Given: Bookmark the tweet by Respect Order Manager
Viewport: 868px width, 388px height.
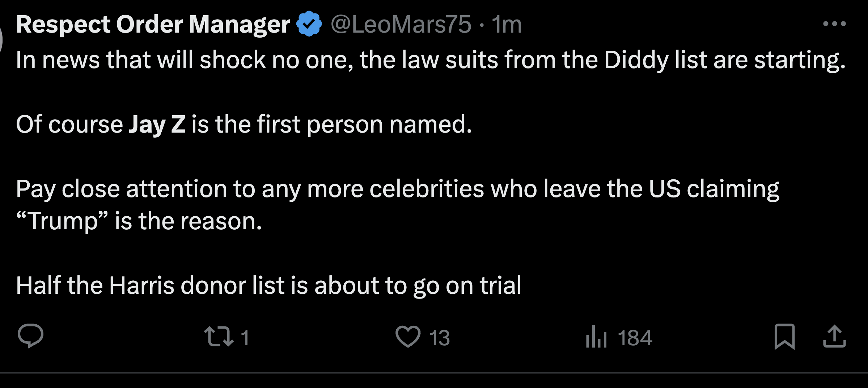Looking at the screenshot, I should [x=784, y=337].
